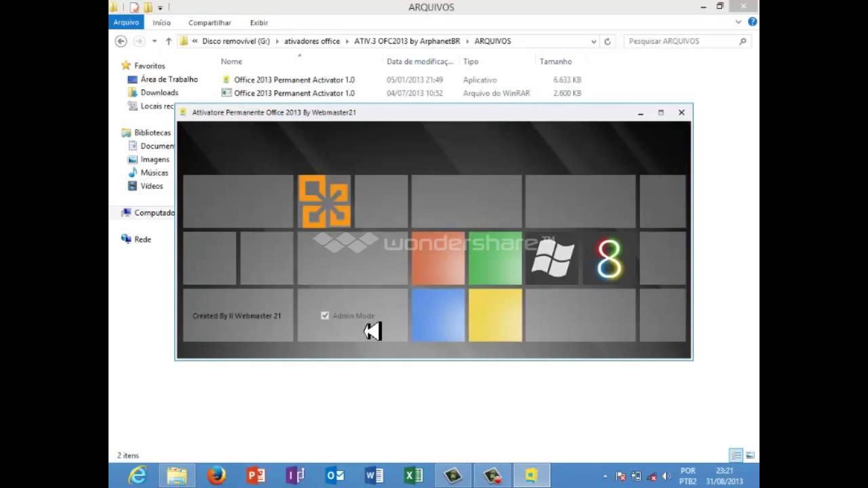Switch to details view icon in status bar
Screen dimensions: 868x488
pyautogui.click(x=736, y=455)
